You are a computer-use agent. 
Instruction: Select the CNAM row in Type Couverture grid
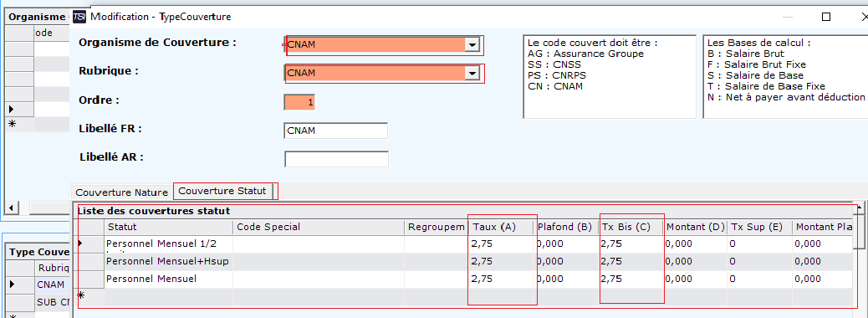tap(51, 285)
